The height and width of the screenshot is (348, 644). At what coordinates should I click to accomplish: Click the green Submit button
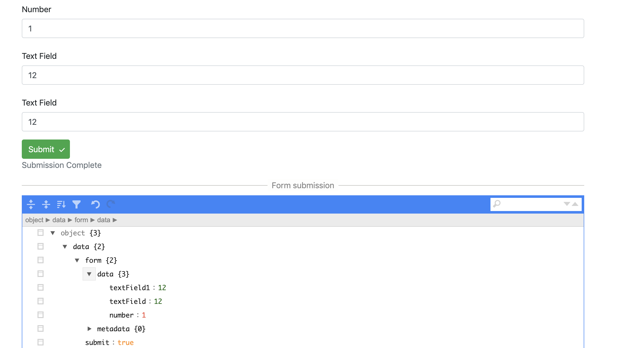(x=46, y=149)
